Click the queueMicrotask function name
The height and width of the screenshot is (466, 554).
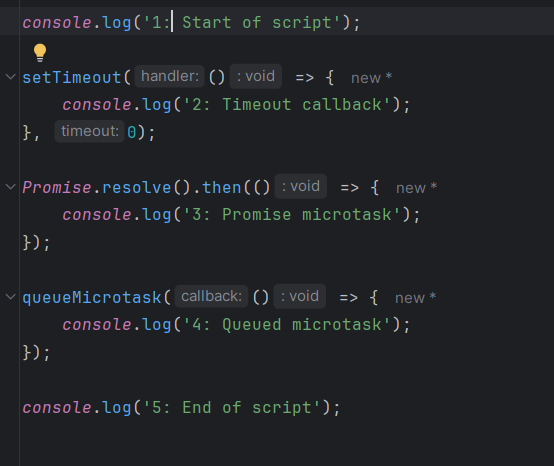[x=92, y=297]
